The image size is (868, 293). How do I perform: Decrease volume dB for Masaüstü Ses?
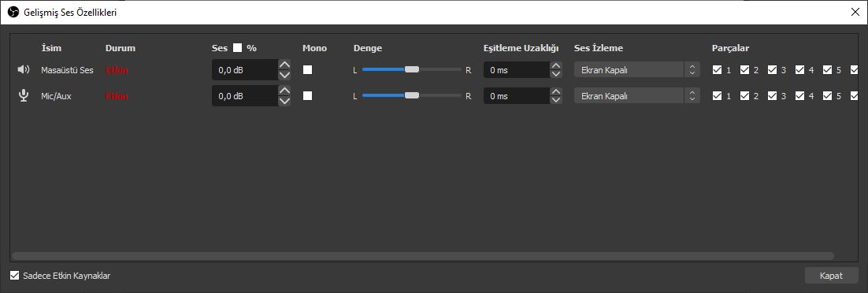click(284, 76)
